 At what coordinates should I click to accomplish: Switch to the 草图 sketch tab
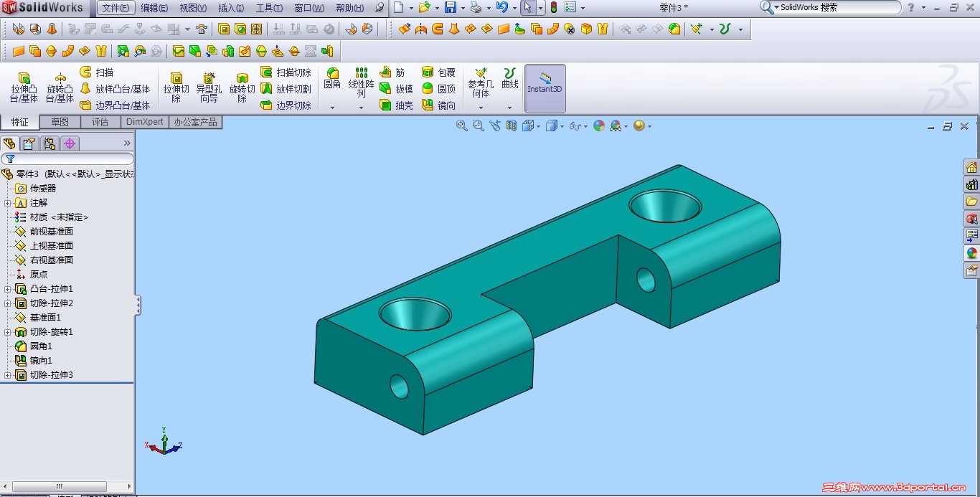[60, 122]
